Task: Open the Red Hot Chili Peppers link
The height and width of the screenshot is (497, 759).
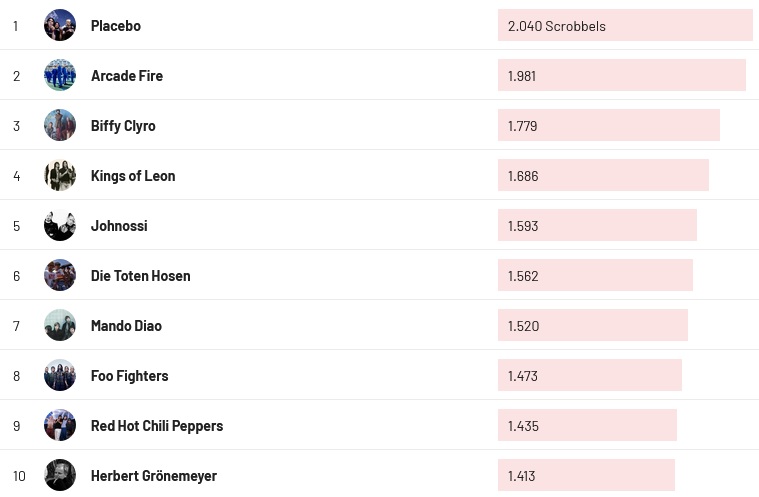Action: 157,426
